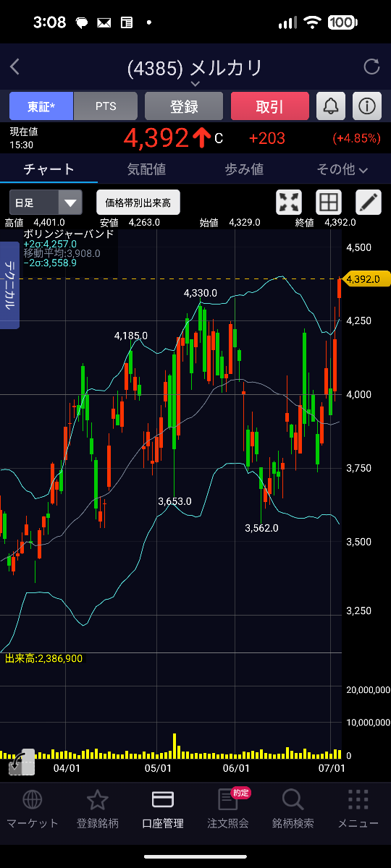Open the stock info icon
391x868 pixels.
click(x=367, y=106)
